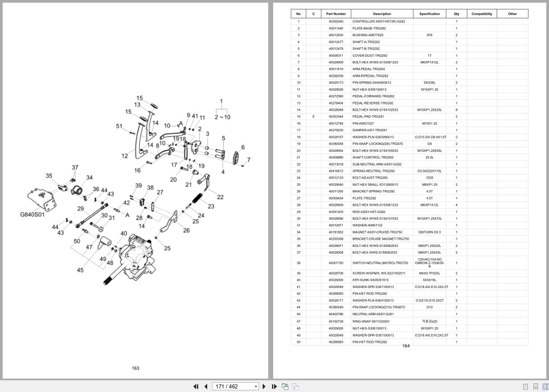549x392 pixels.
Task: Click the Part Number column header
Action: tap(336, 14)
